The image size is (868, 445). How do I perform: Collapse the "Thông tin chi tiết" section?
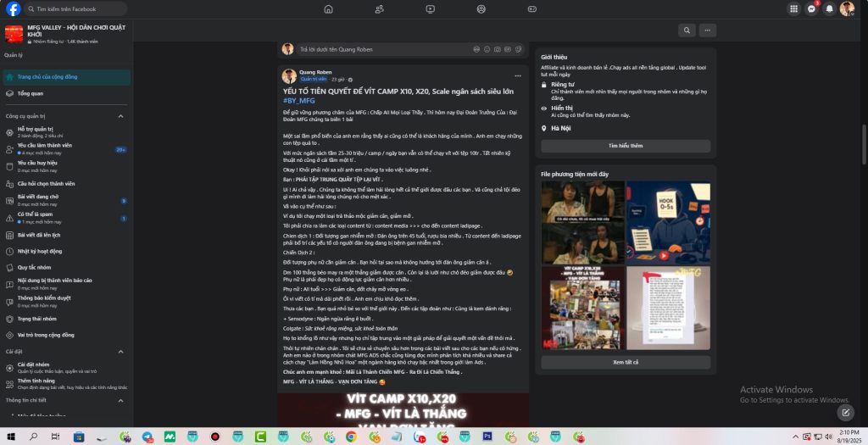click(120, 399)
